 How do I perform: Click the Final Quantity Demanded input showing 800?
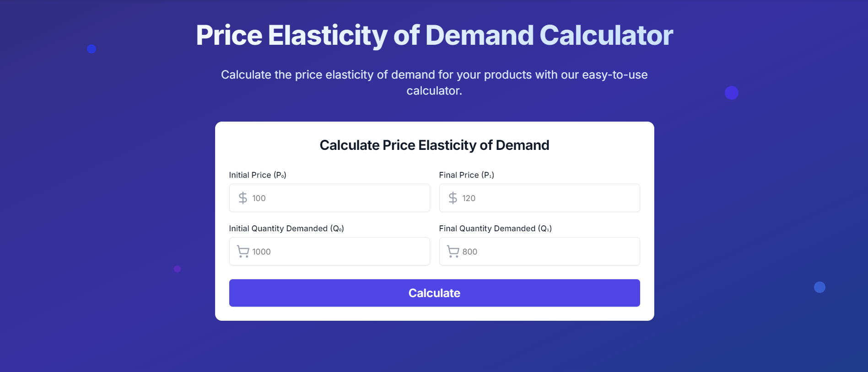coord(539,251)
